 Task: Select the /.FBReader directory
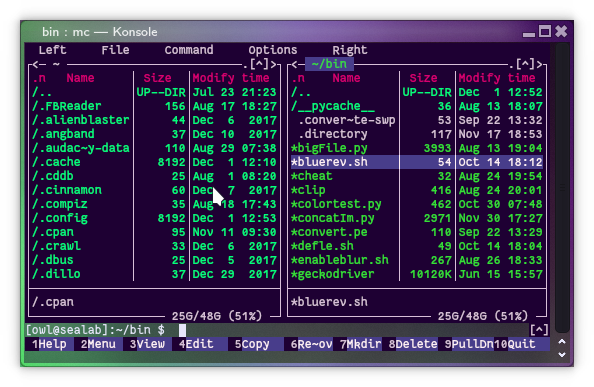[x=155, y=106]
